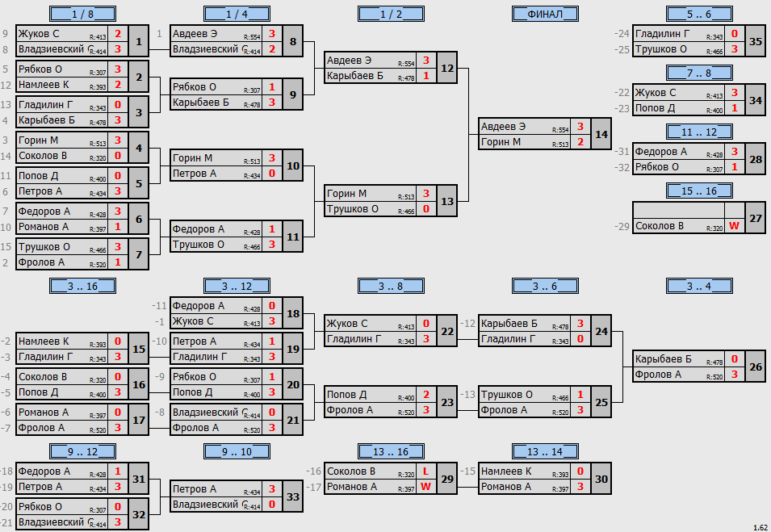Click the 1 / 2 round header
The height and width of the screenshot is (532, 771).
pyautogui.click(x=391, y=14)
